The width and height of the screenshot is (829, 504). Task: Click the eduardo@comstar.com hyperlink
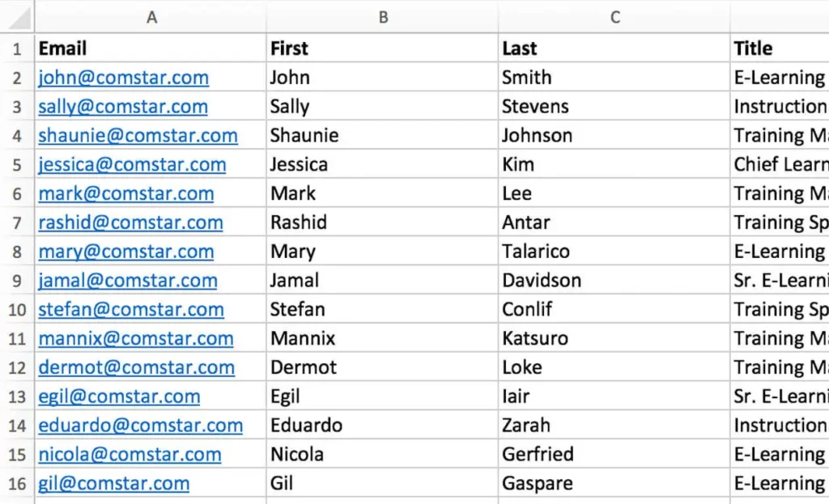140,426
